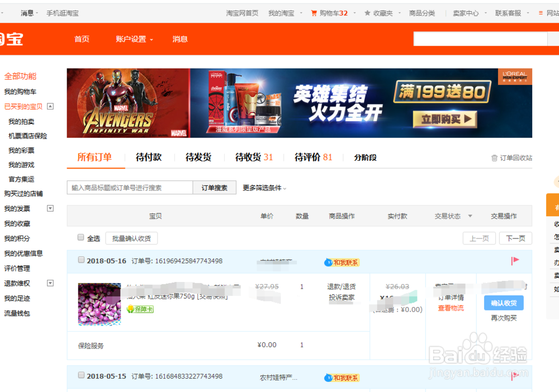Open 手机逛淘宝 in the top bar

(x=63, y=13)
